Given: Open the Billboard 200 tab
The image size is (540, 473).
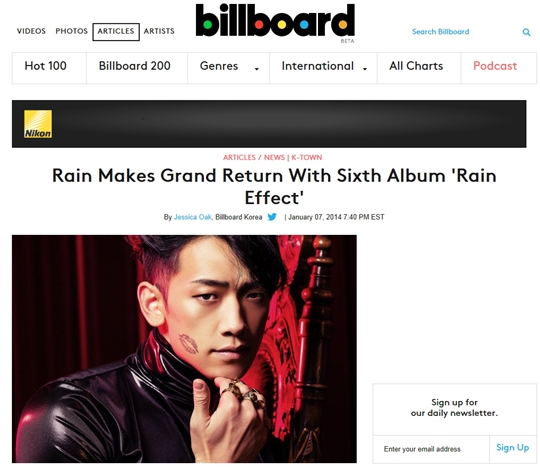Looking at the screenshot, I should click(135, 66).
